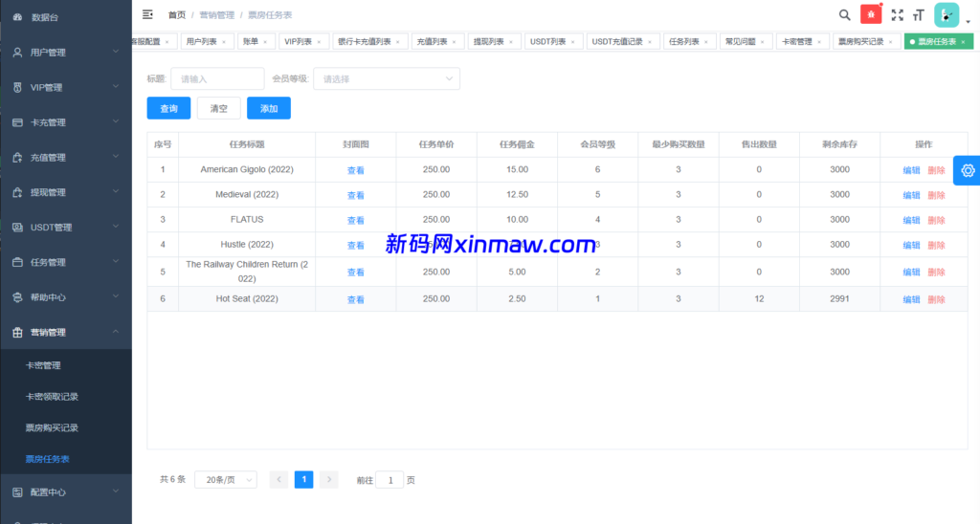Click 删除 for FLATUS row
Screen dimensions: 980x524
click(x=936, y=220)
